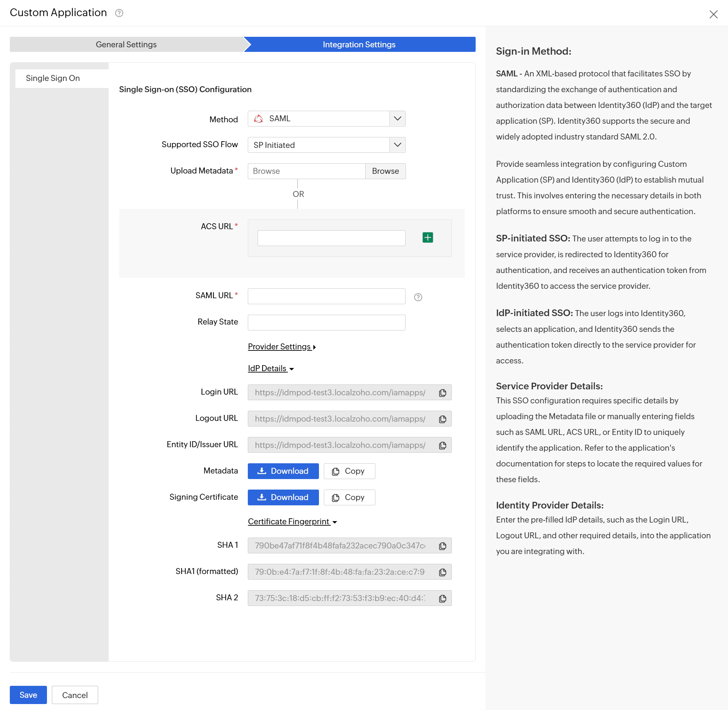Click the SHA1 (formatted) value field
This screenshot has height=710, width=728.
pos(349,572)
